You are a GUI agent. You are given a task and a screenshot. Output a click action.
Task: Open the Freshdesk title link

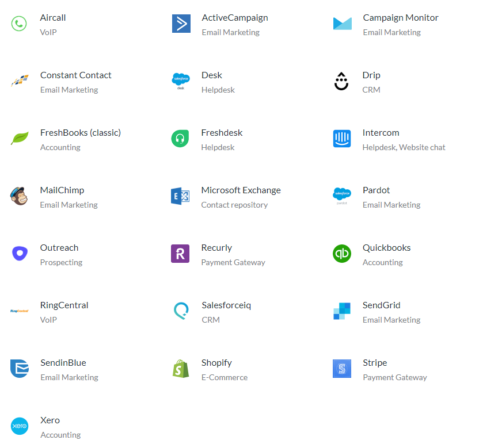click(x=222, y=133)
